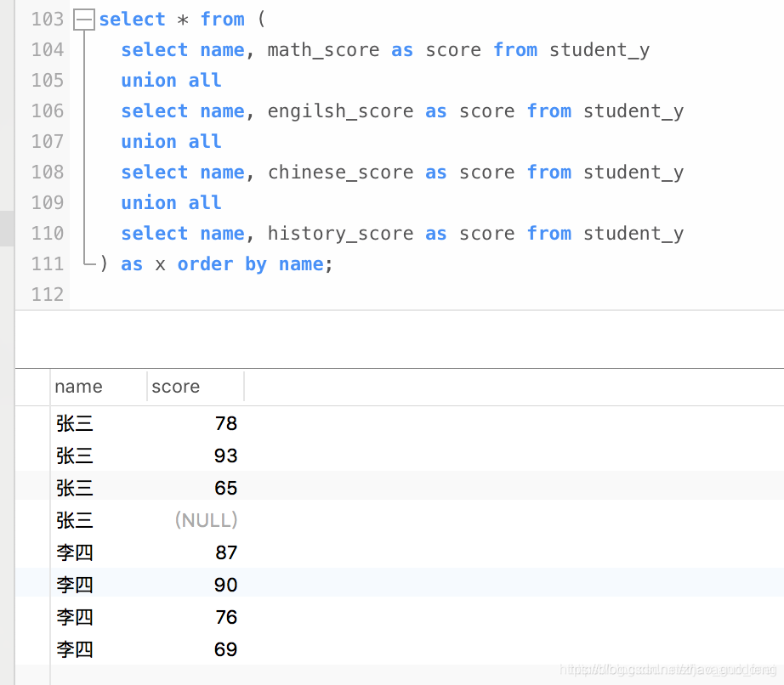The height and width of the screenshot is (685, 784).
Task: Click student_y on line 104
Action: 599,50
